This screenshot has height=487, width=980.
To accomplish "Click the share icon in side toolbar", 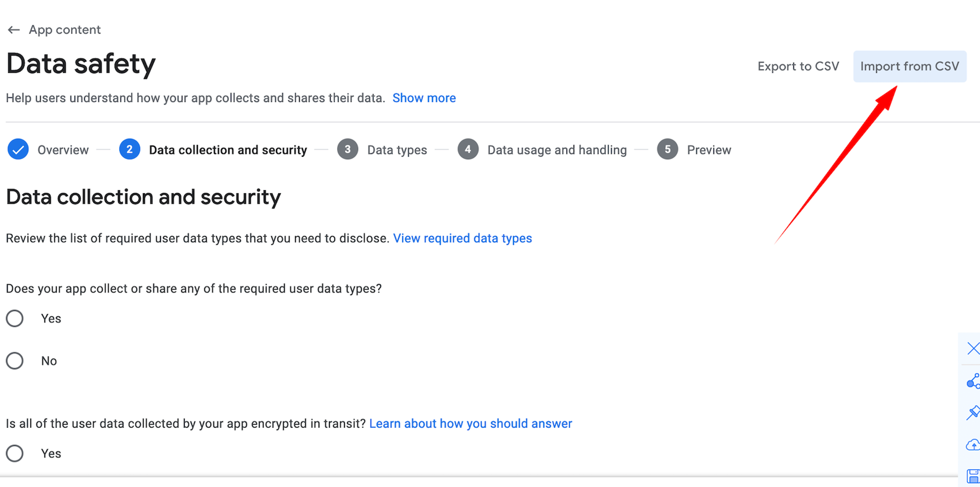I will coord(973,381).
